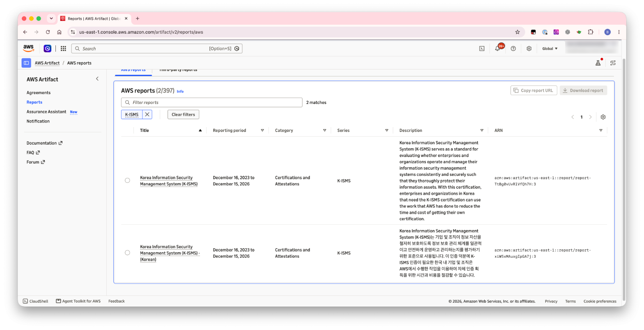Select Reports in the sidebar
Viewport: 644px width, 330px height.
click(x=34, y=102)
